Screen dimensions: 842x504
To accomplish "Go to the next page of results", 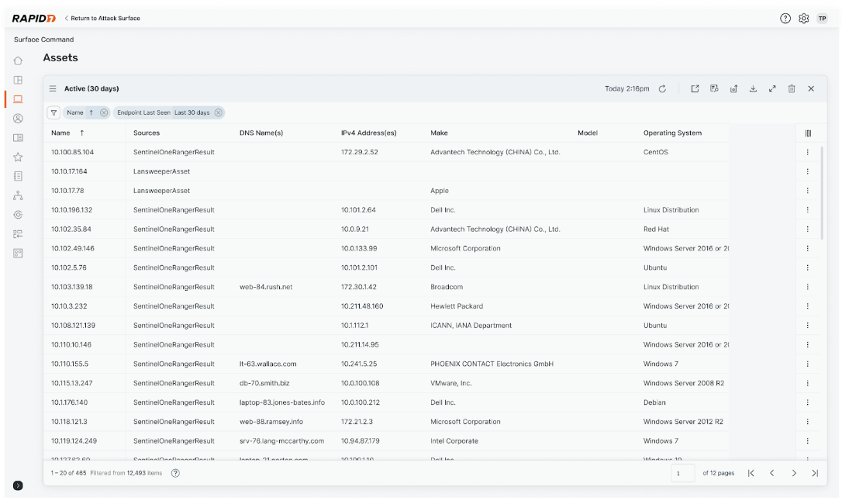I will coord(793,473).
